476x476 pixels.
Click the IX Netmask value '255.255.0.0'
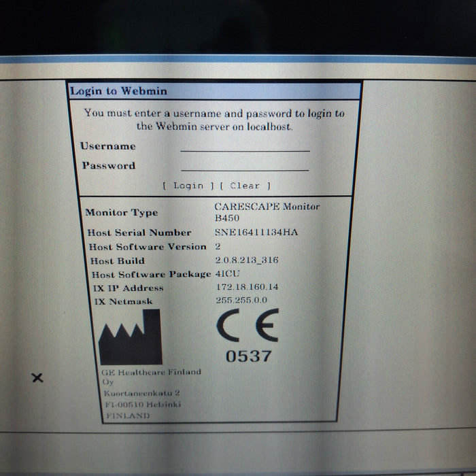click(241, 301)
